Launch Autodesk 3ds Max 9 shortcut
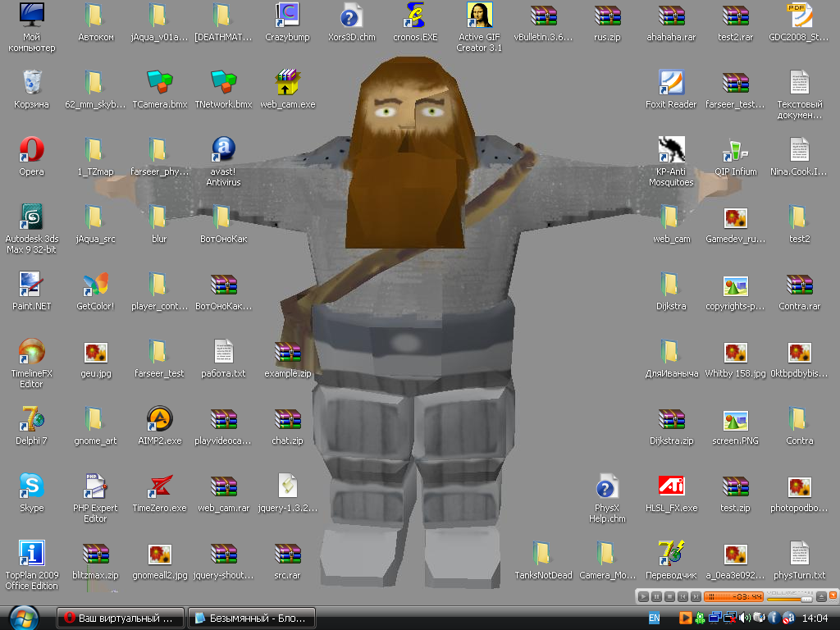The width and height of the screenshot is (840, 630). click(31, 217)
